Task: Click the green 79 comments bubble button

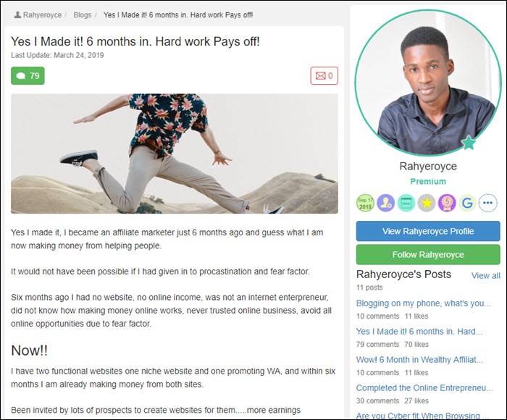Action: click(28, 75)
